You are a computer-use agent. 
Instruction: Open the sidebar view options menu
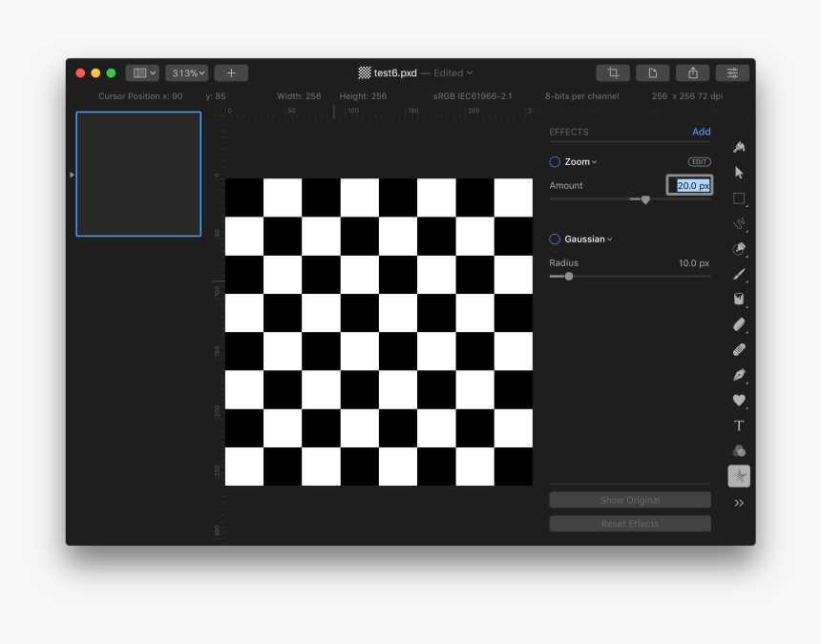point(142,73)
